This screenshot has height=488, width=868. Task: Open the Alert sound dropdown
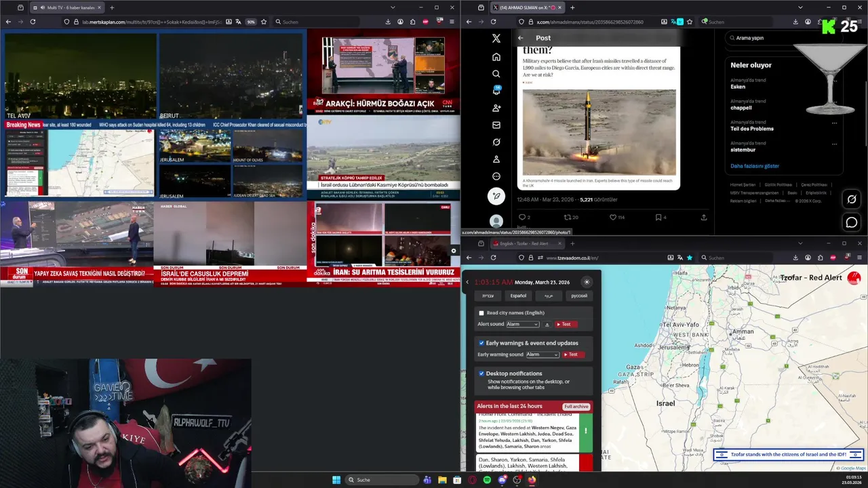tap(523, 325)
